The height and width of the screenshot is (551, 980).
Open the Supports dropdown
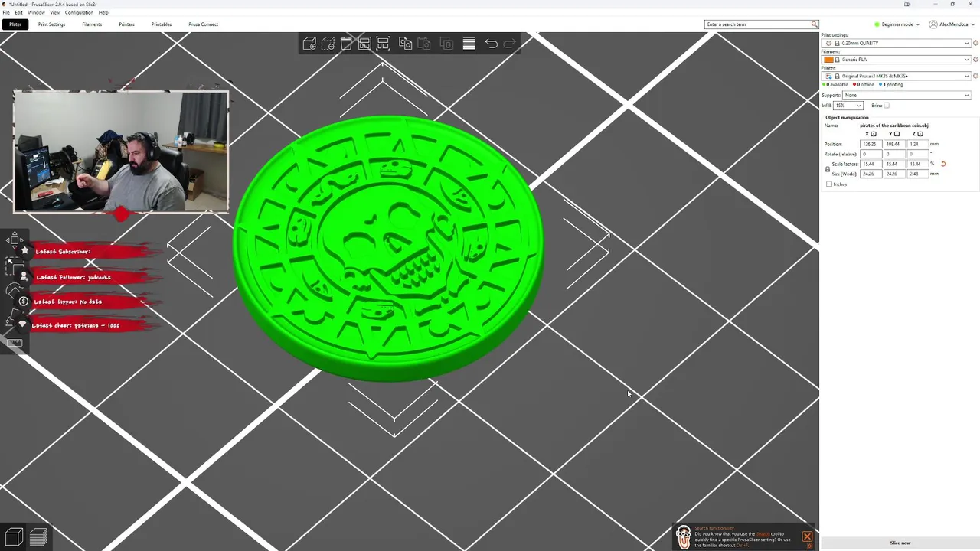pos(907,95)
